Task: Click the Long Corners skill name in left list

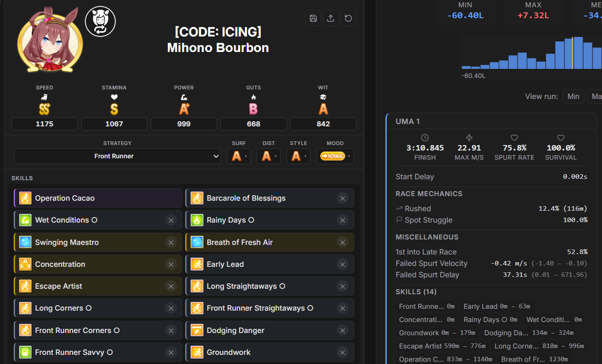Action: 63,308
